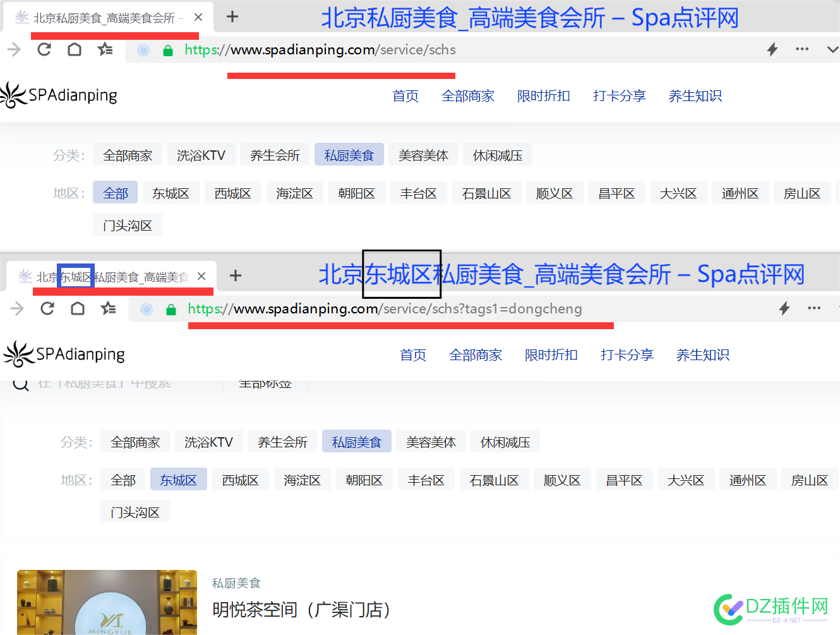Open new tab with upper plus button
840x635 pixels.
[x=232, y=16]
